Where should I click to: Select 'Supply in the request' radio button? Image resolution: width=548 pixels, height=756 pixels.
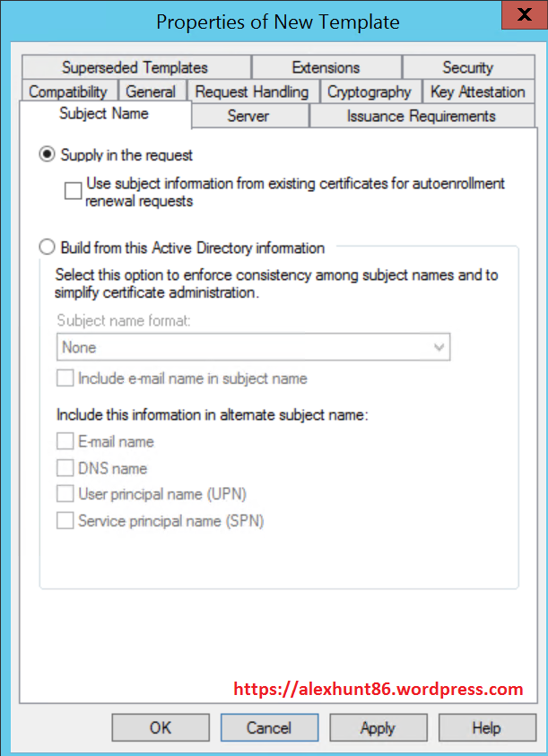(x=48, y=155)
